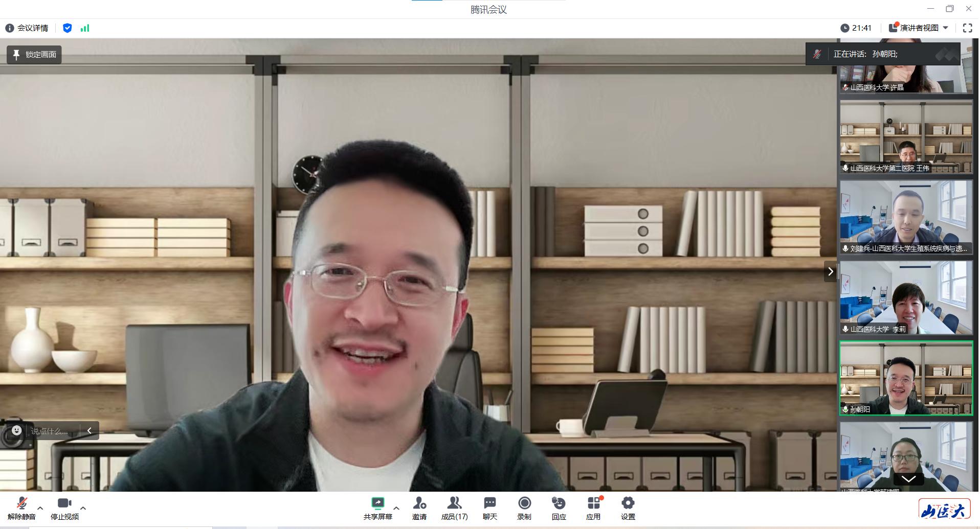Select 李莉 participant video thumbnail
Image resolution: width=980 pixels, height=529 pixels.
[x=906, y=297]
